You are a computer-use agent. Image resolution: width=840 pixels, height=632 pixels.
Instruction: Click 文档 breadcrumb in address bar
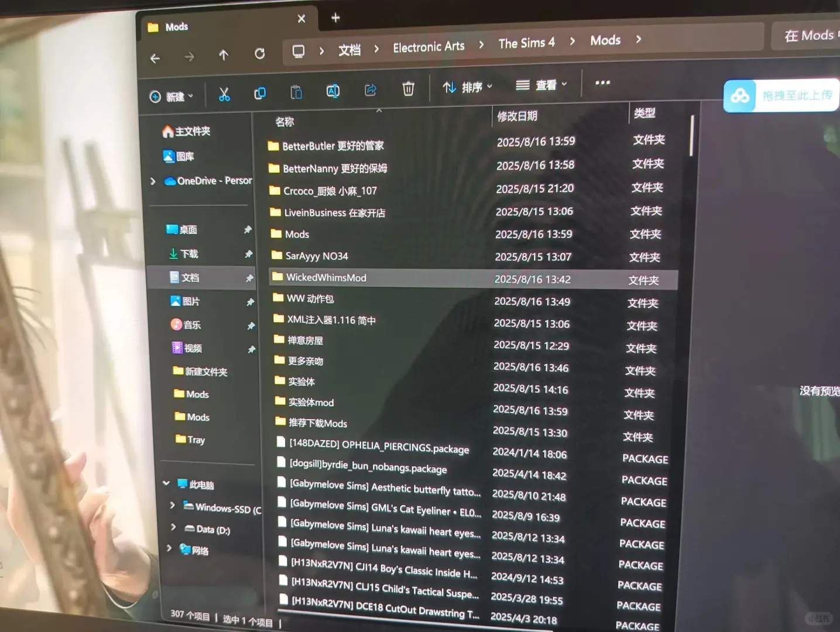point(349,50)
